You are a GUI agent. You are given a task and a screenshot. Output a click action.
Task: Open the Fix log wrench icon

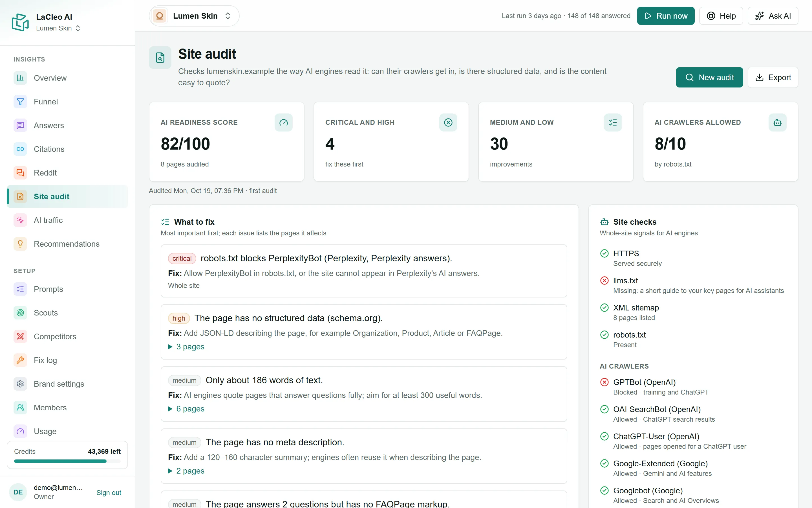pos(20,360)
